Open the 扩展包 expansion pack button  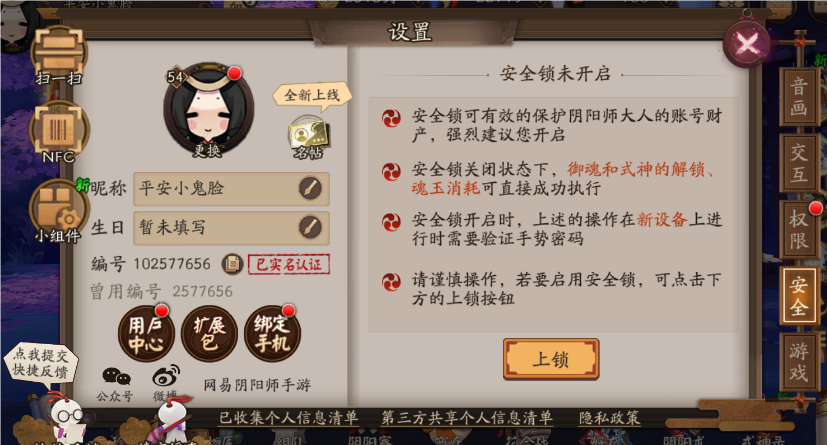(209, 333)
